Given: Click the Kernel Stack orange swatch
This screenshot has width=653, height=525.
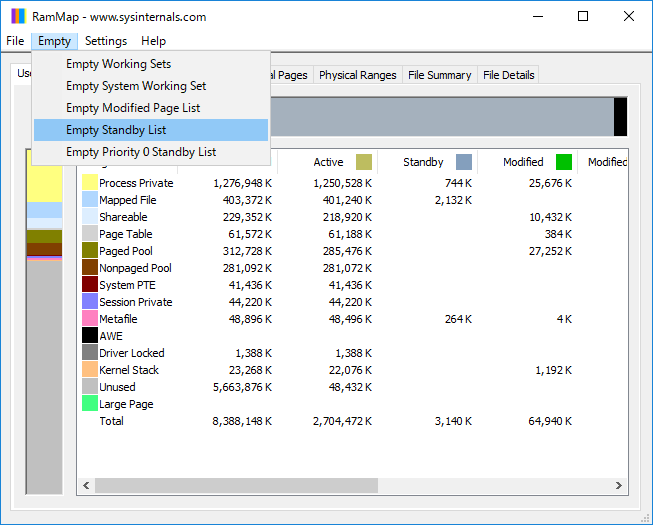Looking at the screenshot, I should (90, 370).
